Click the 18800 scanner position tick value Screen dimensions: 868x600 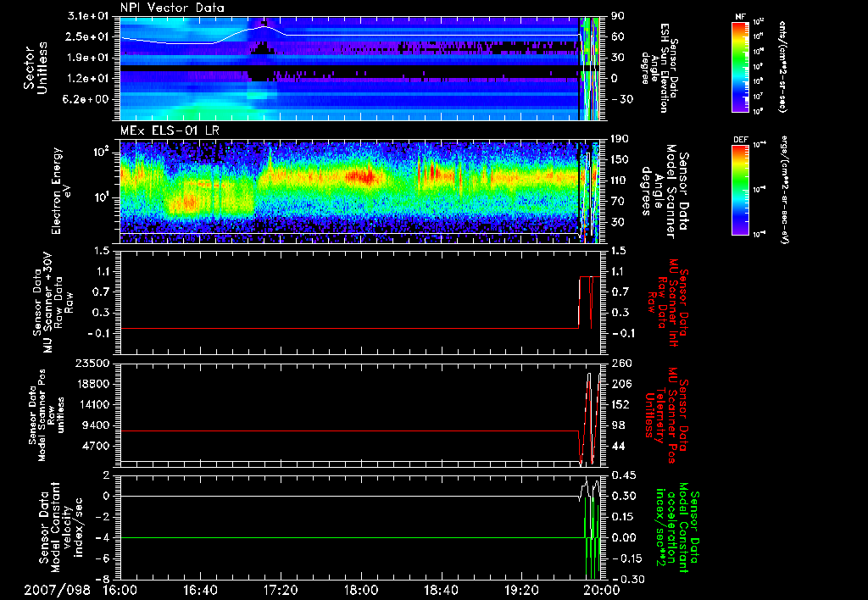pos(92,384)
